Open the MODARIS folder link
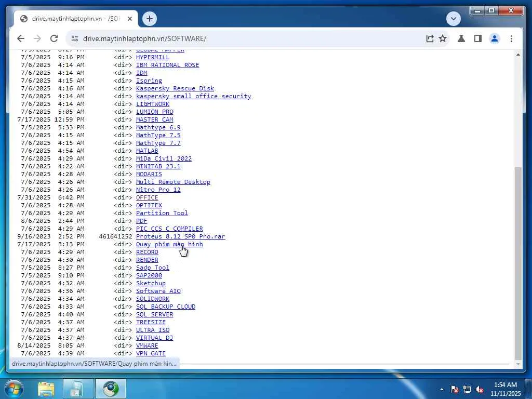 pyautogui.click(x=149, y=175)
